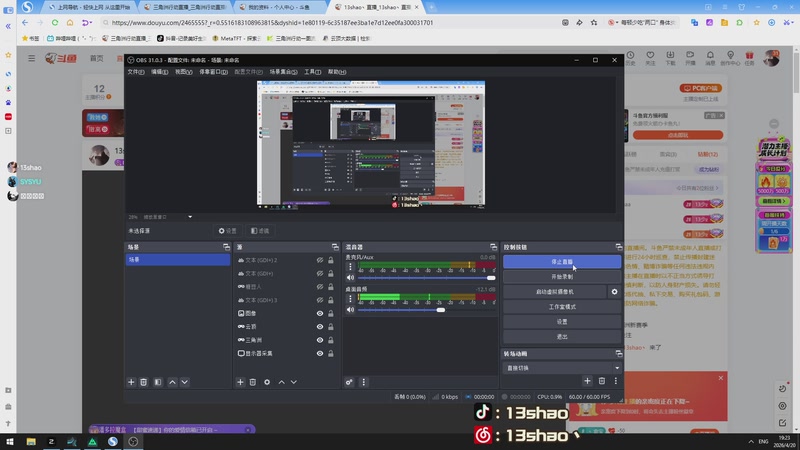Pop out the Sources dock icon
Screen dimensions: 800x450
335,247
